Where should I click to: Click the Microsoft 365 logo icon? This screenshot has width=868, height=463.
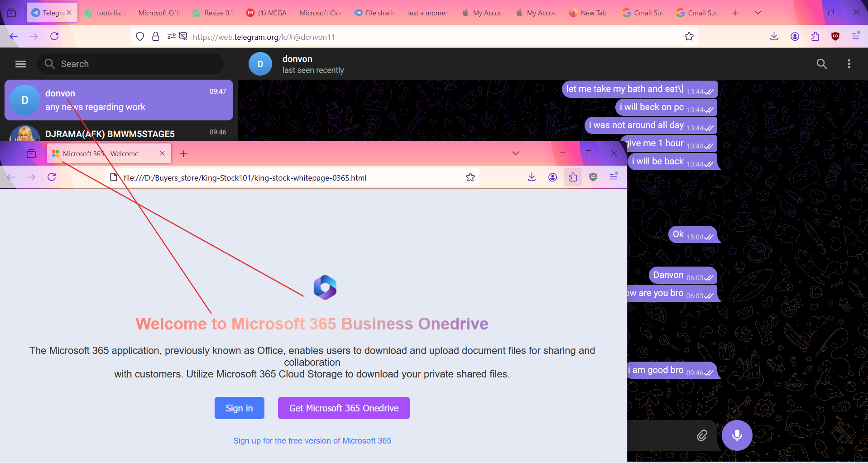[325, 287]
